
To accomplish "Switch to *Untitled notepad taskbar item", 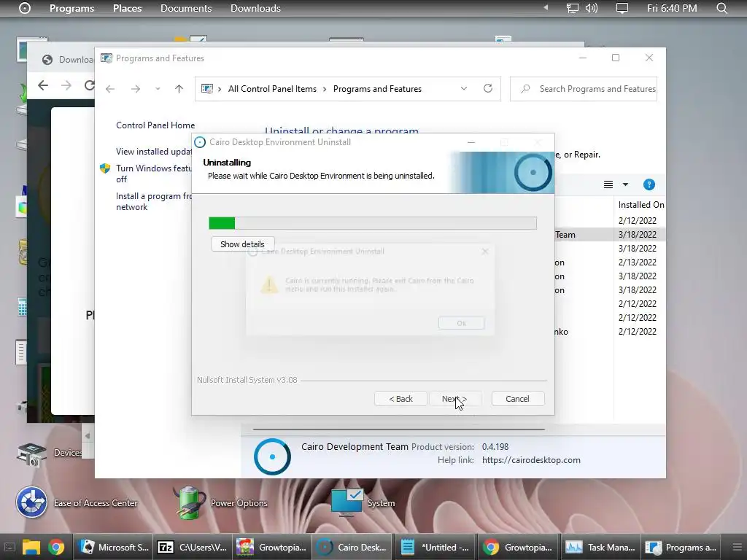I will click(435, 547).
